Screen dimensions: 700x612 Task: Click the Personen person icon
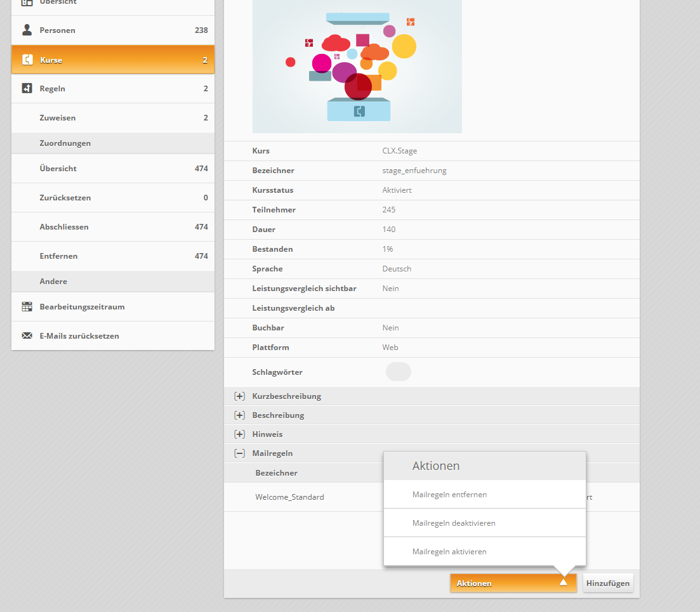pos(27,30)
